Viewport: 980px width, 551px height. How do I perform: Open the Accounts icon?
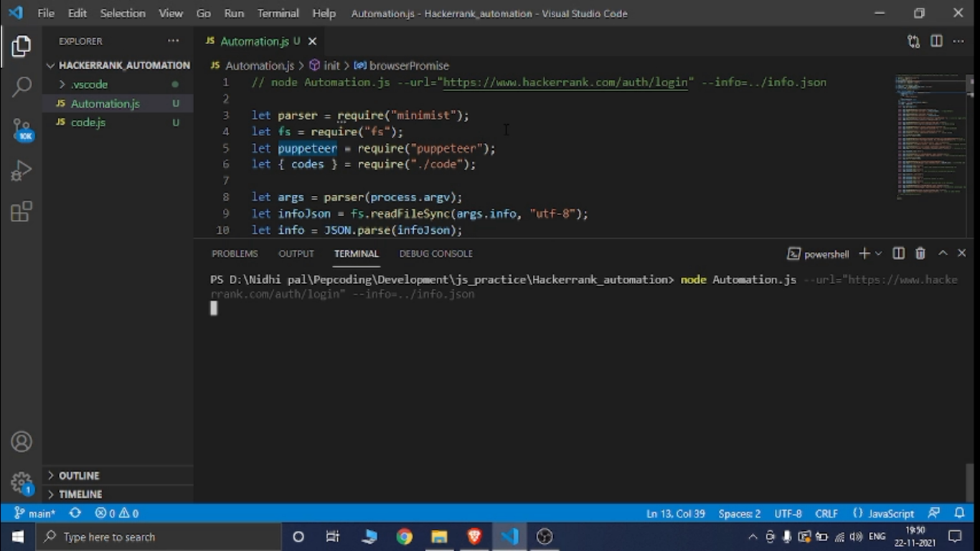point(22,441)
